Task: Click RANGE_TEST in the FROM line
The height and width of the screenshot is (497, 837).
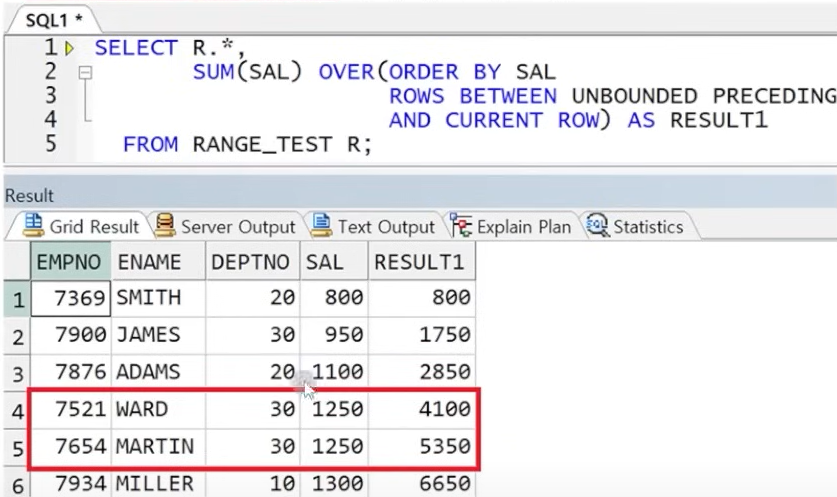Action: click(x=263, y=145)
